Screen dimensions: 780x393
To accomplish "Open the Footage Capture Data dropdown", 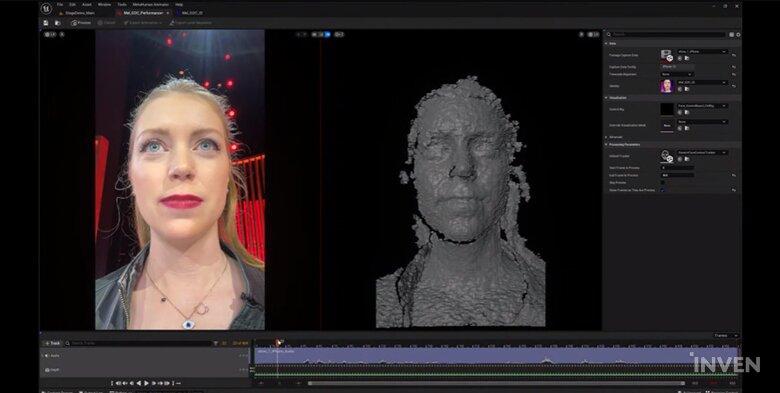I will (x=702, y=52).
